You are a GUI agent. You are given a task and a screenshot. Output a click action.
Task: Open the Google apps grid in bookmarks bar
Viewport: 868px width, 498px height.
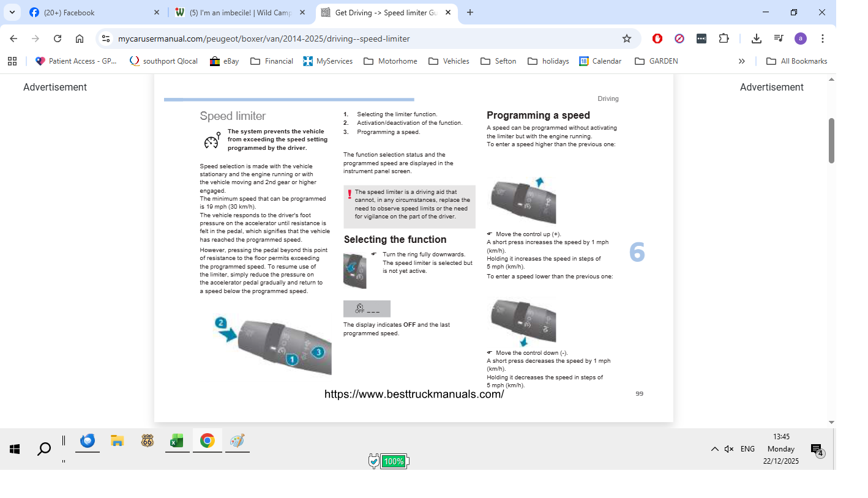[x=12, y=61]
